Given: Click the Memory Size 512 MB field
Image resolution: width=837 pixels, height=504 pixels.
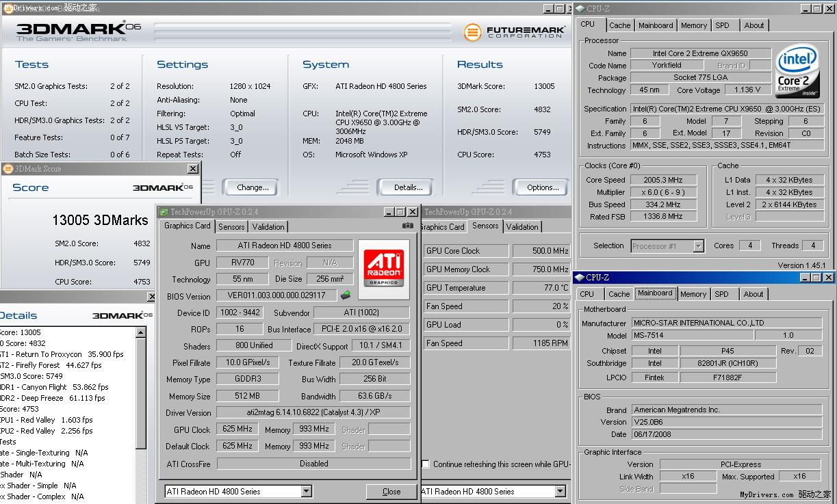Looking at the screenshot, I should click(x=248, y=396).
